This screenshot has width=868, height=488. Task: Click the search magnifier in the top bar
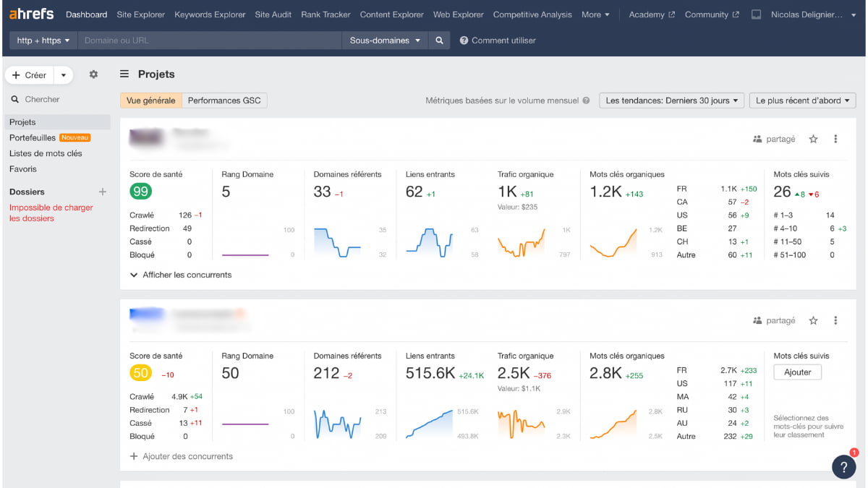(x=439, y=40)
